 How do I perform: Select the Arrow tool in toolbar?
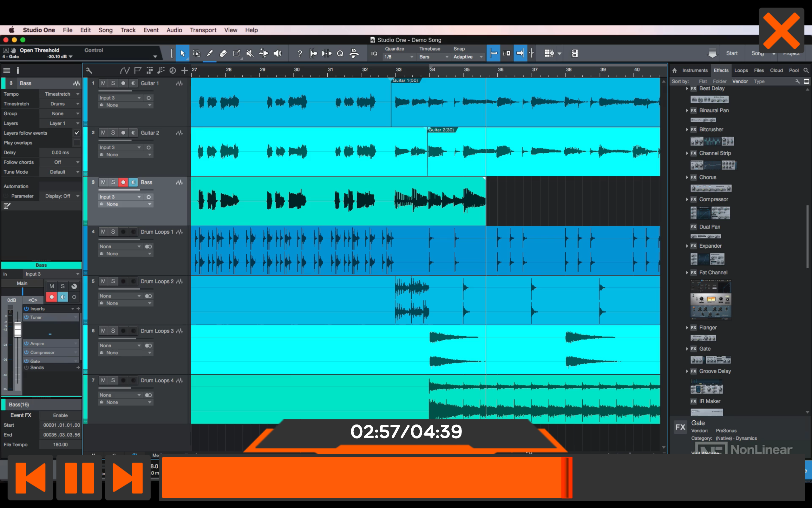[182, 53]
